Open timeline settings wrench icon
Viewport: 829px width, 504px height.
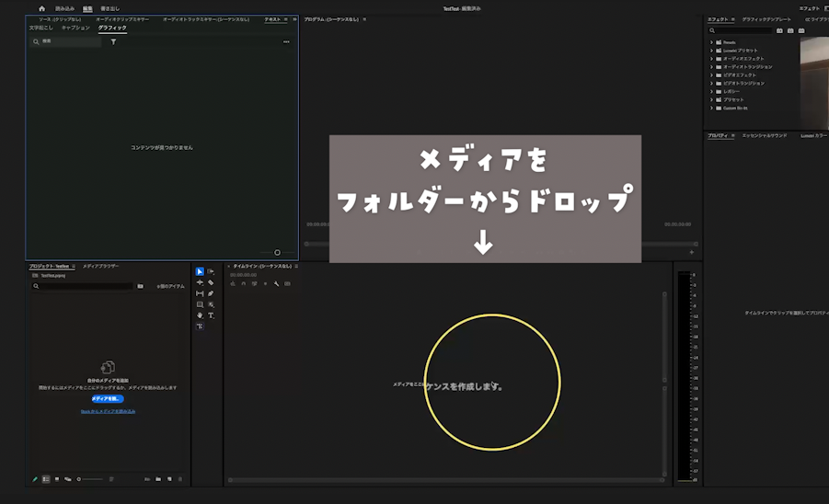276,283
